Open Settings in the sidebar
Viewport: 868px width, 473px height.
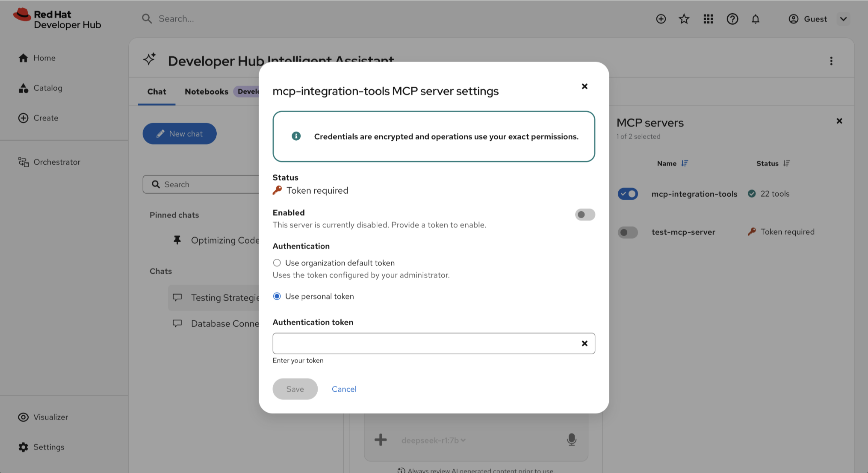pos(41,447)
